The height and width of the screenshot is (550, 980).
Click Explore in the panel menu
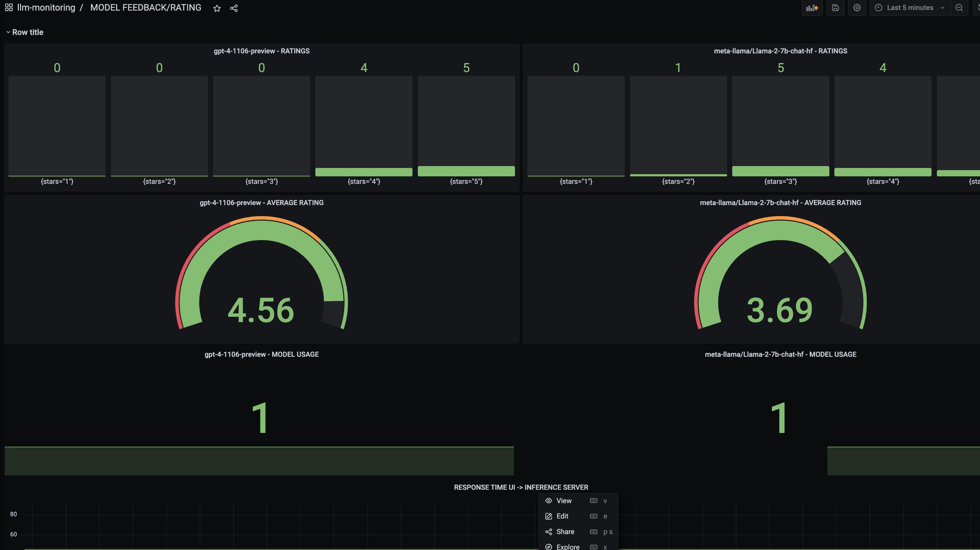pos(567,547)
